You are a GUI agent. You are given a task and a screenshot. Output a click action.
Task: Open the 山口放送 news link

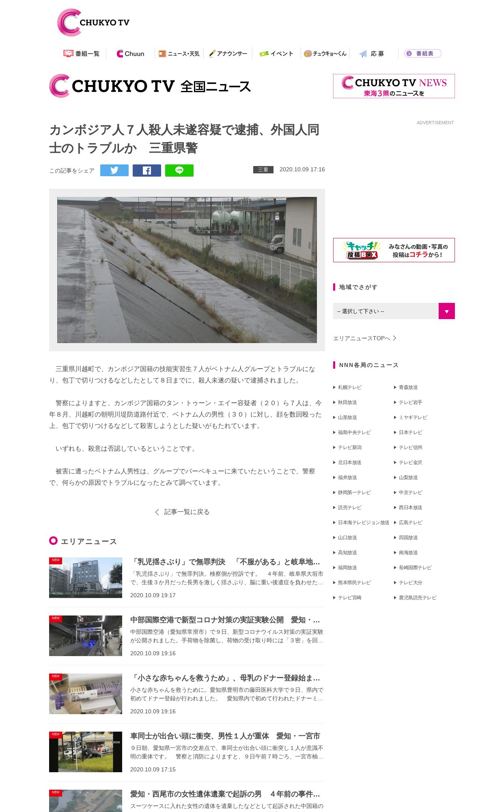[345, 538]
